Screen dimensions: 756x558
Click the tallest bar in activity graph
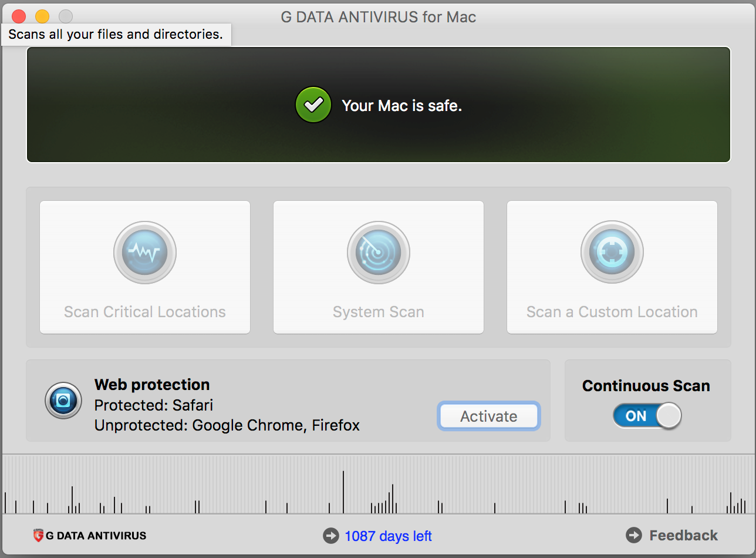343,492
